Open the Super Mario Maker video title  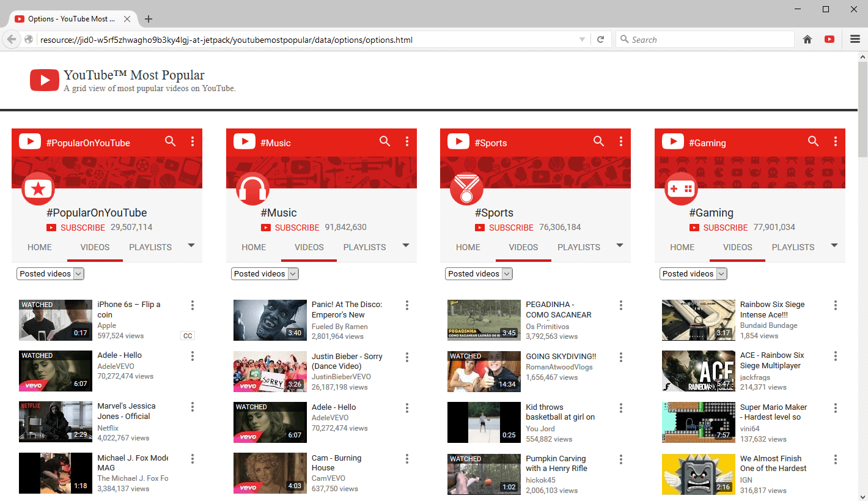pyautogui.click(x=773, y=412)
